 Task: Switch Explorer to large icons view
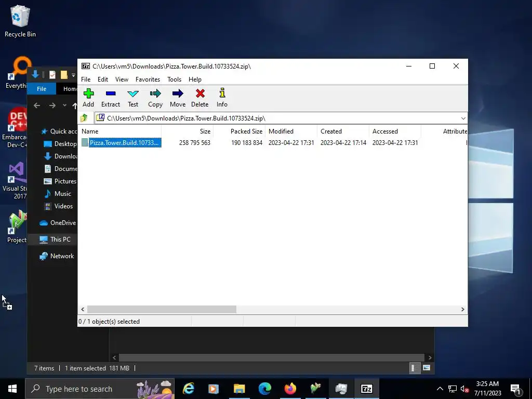tap(427, 368)
